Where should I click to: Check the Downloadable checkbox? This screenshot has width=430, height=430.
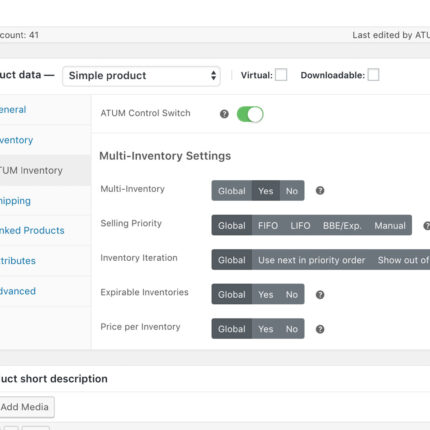[373, 75]
